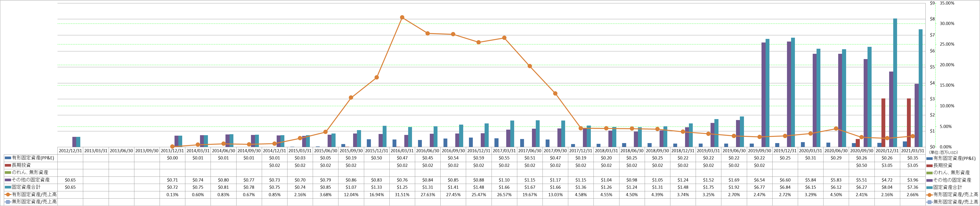This screenshot has width=980, height=206.
Task: Click the 19.67% ratio cell
Action: (530, 195)
